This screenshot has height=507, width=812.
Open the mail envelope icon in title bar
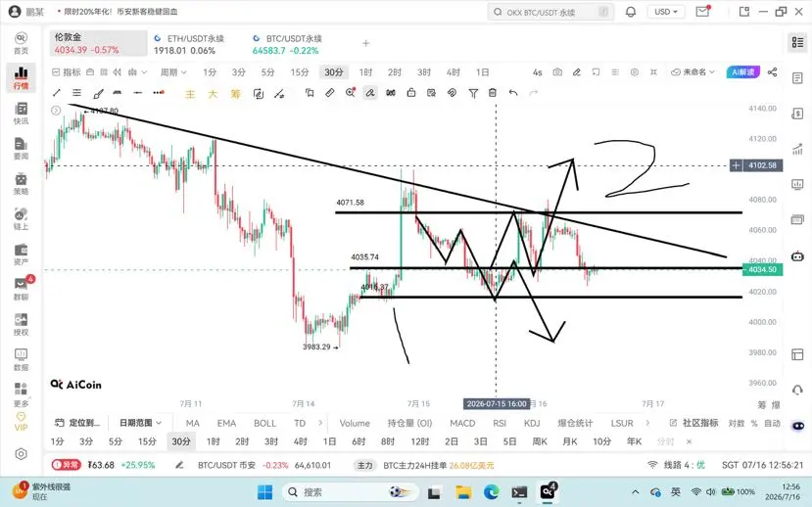pos(702,12)
